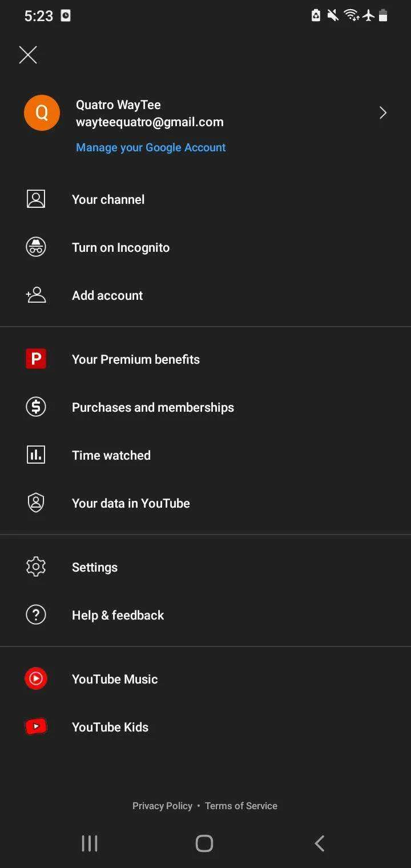
Task: Tap the red Premium P icon
Action: pos(36,359)
